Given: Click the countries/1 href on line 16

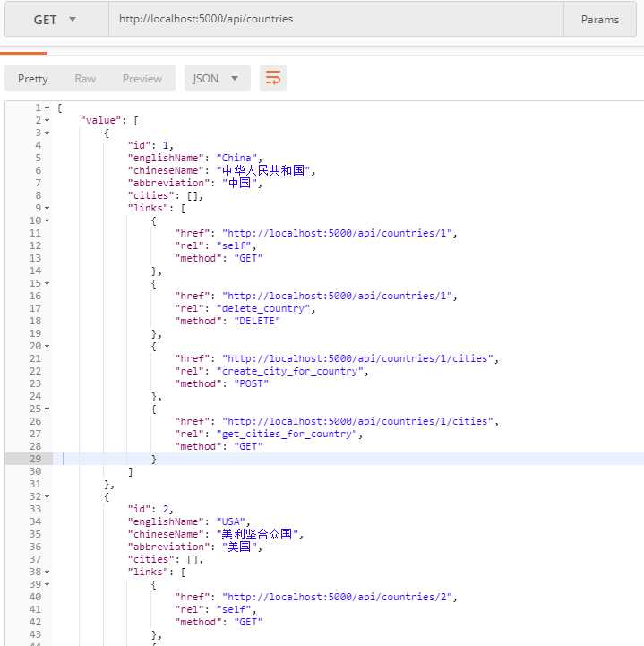Looking at the screenshot, I should coord(338,296).
